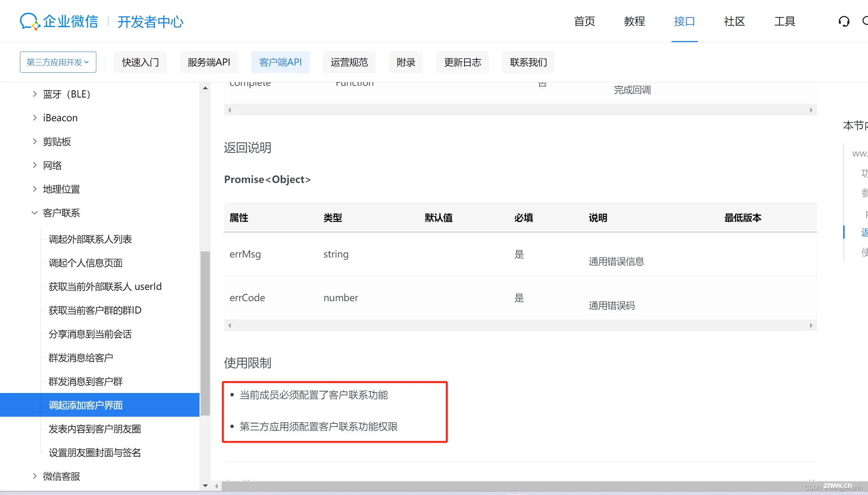Open 调起外部联系人列表 in sidebar
This screenshot has width=868, height=495.
coord(90,239)
